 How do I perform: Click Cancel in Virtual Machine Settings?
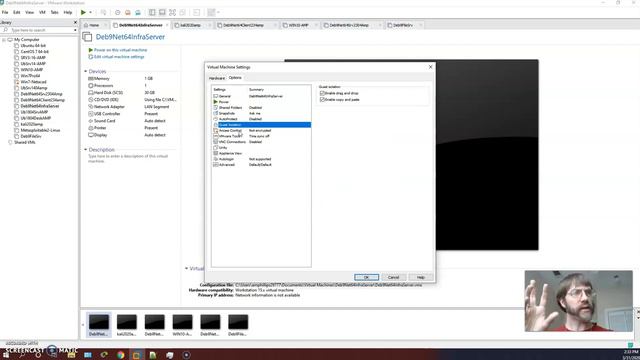click(393, 277)
